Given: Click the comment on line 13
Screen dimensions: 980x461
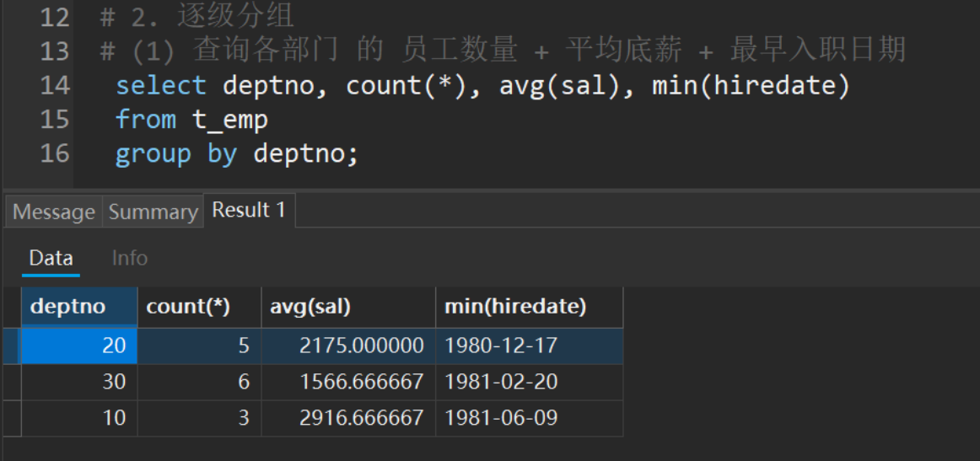Looking at the screenshot, I should pyautogui.click(x=503, y=51).
